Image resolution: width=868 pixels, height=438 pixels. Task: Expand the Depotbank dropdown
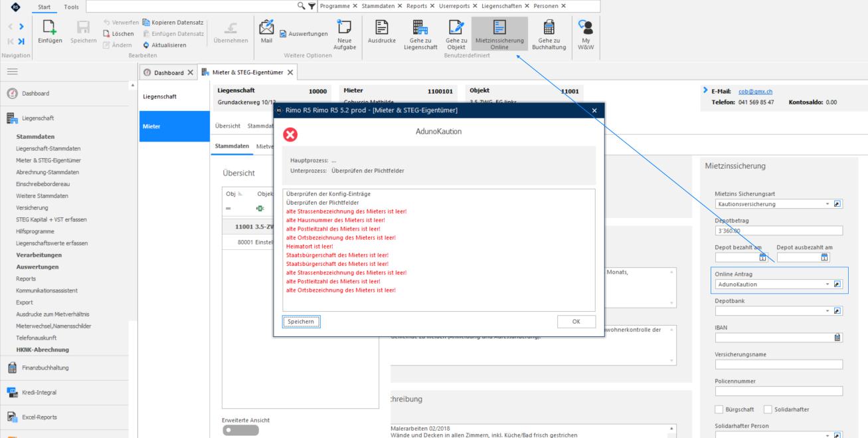pos(827,310)
